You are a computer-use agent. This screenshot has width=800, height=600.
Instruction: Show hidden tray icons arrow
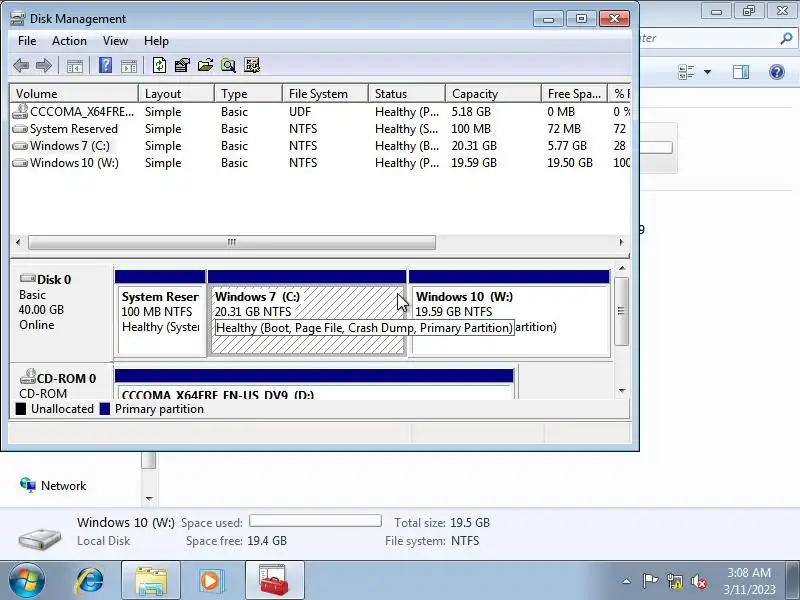627,581
